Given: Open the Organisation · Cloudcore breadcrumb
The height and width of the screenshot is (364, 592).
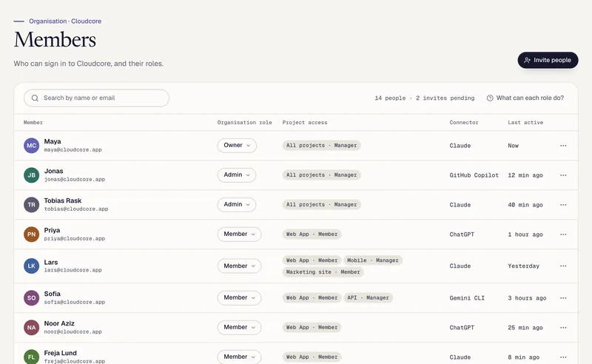Looking at the screenshot, I should click(65, 21).
